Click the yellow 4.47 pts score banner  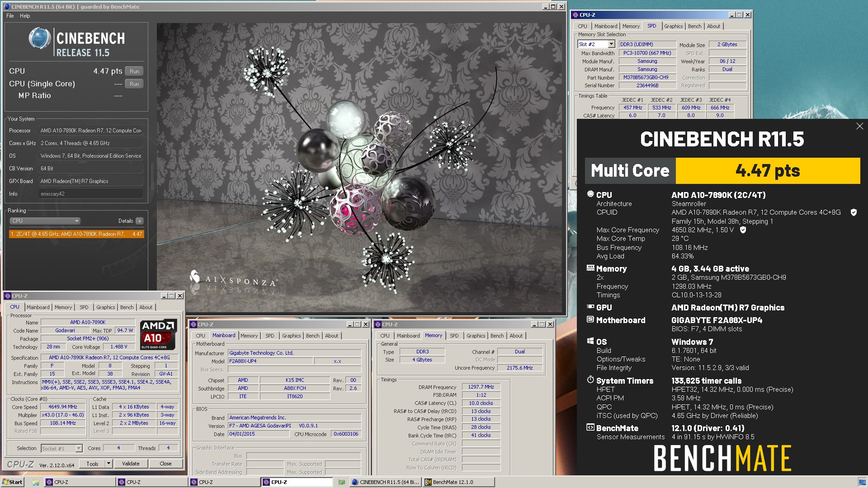click(x=768, y=171)
